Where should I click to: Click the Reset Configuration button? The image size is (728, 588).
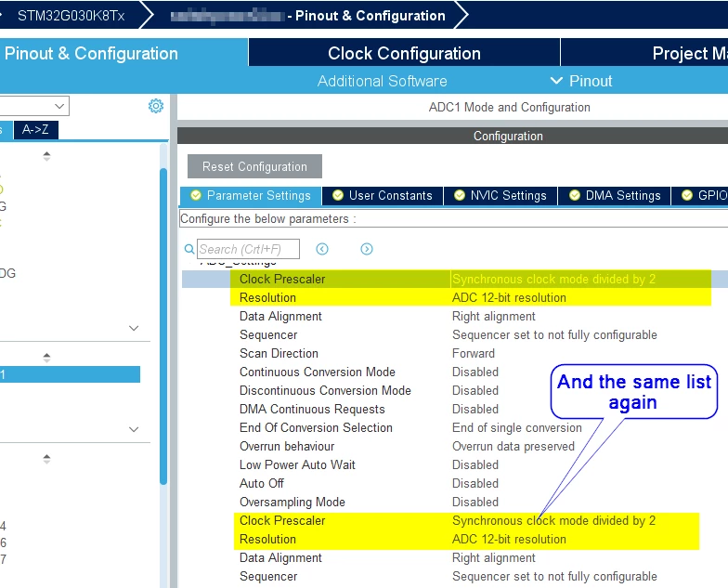(254, 167)
